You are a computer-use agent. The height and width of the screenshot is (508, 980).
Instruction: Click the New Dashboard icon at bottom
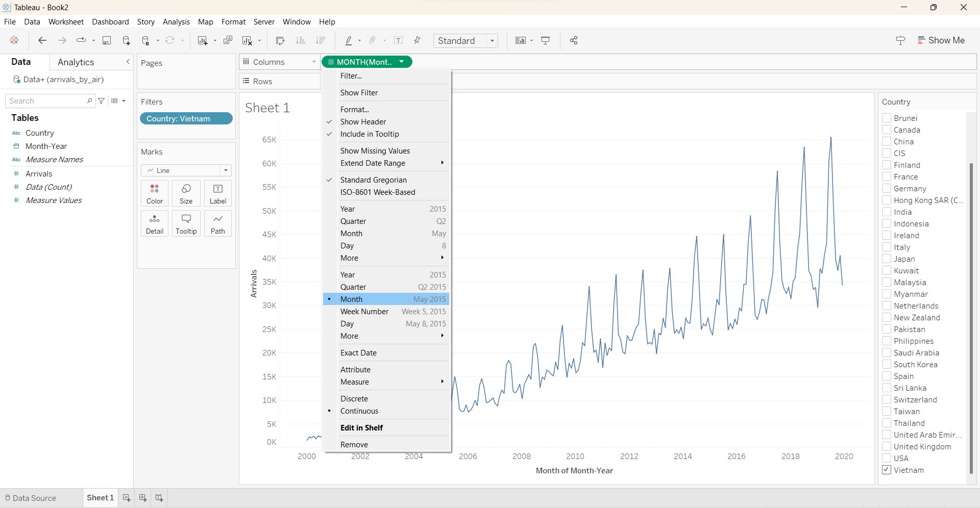[x=143, y=498]
